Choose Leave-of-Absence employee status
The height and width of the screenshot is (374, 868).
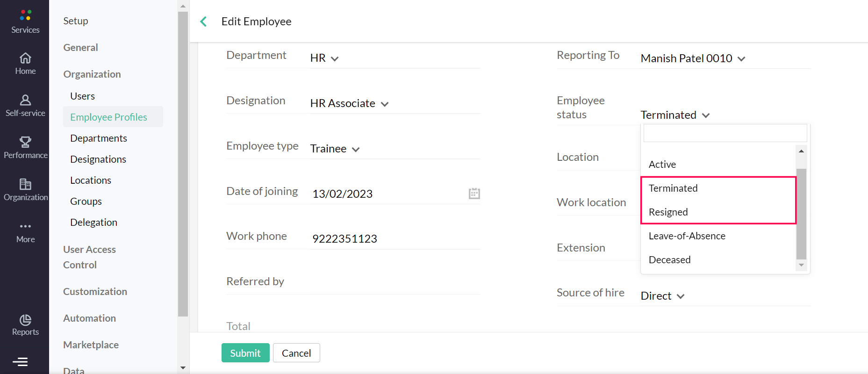pos(687,236)
